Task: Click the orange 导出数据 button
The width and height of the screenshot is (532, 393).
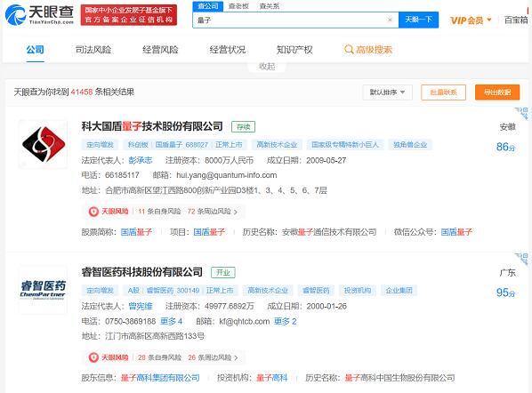Action: (497, 92)
